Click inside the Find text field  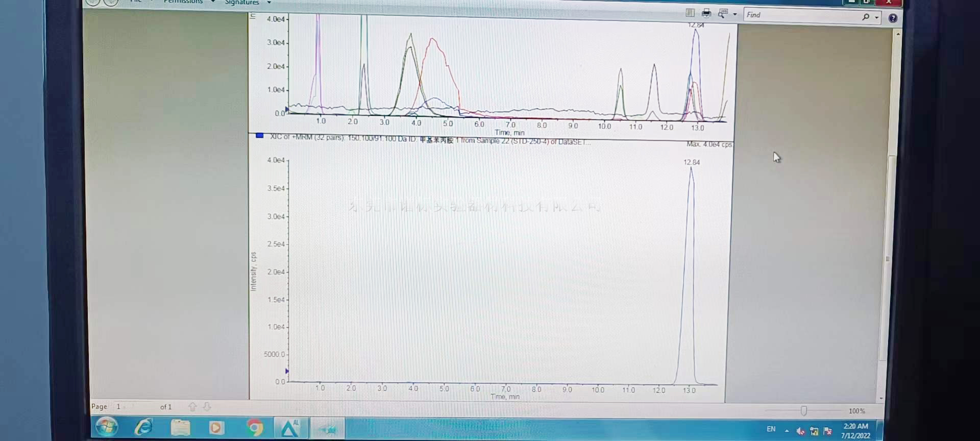click(x=801, y=16)
